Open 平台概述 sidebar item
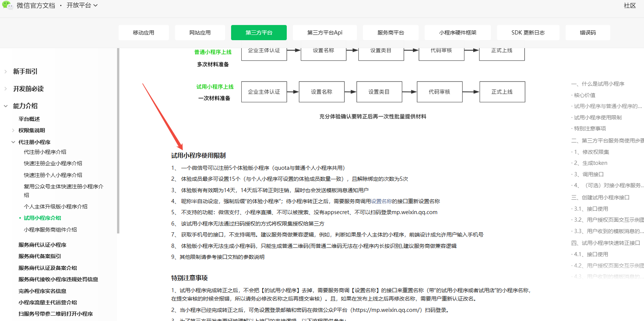 (29, 119)
